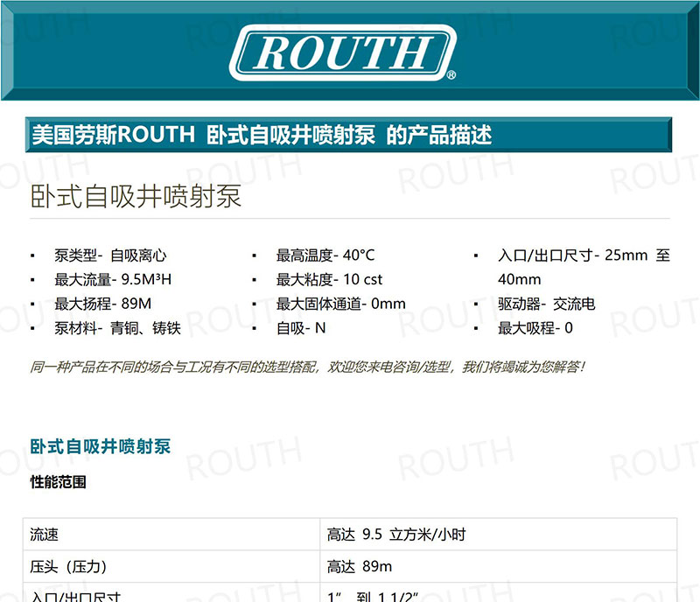700x602 pixels.
Task: Select the 流速 table cell
Action: pyautogui.click(x=45, y=534)
